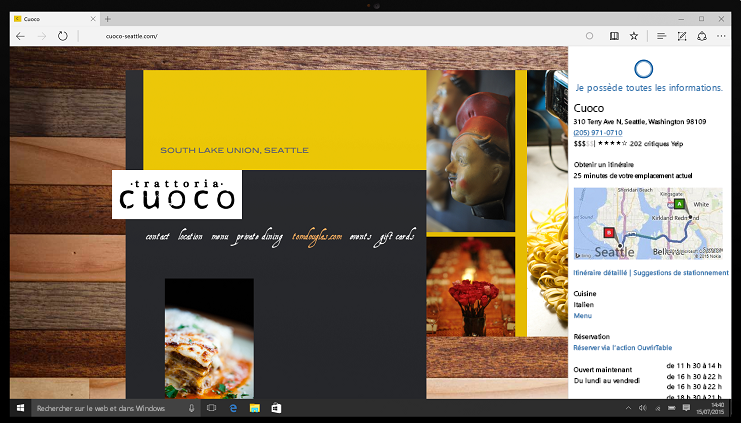Open Réserver via l'action OuvrirTable link
The width and height of the screenshot is (741, 423).
click(622, 347)
